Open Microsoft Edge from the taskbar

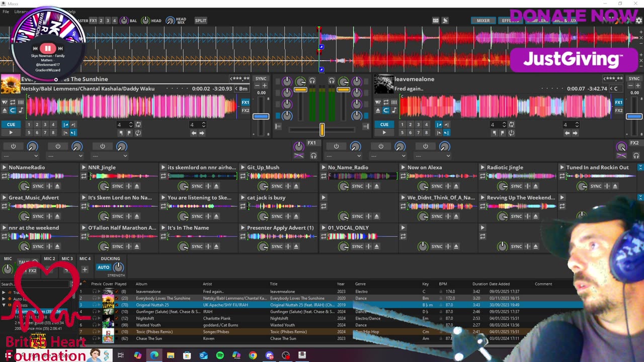pos(154,355)
